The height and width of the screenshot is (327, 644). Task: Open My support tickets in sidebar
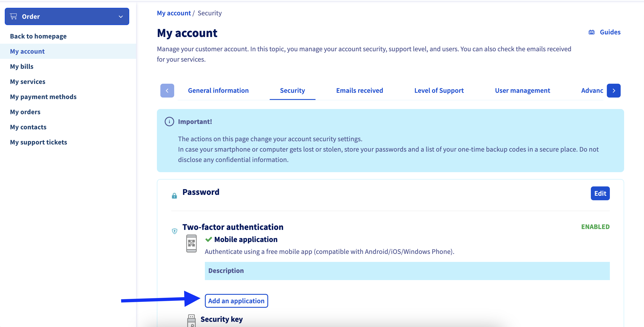click(x=38, y=142)
